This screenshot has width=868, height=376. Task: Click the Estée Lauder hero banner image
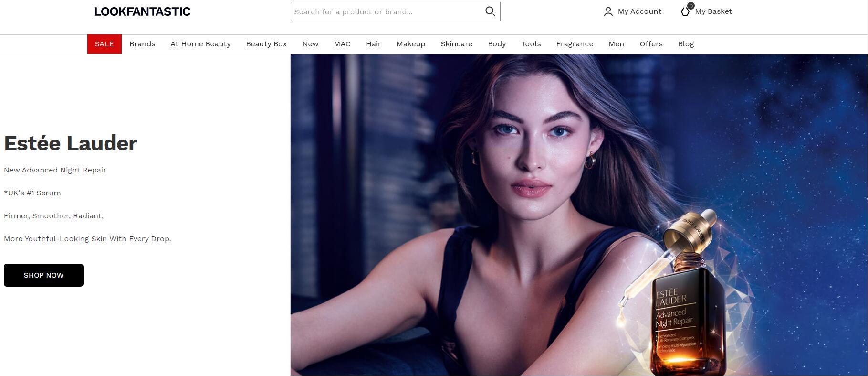[x=578, y=214]
